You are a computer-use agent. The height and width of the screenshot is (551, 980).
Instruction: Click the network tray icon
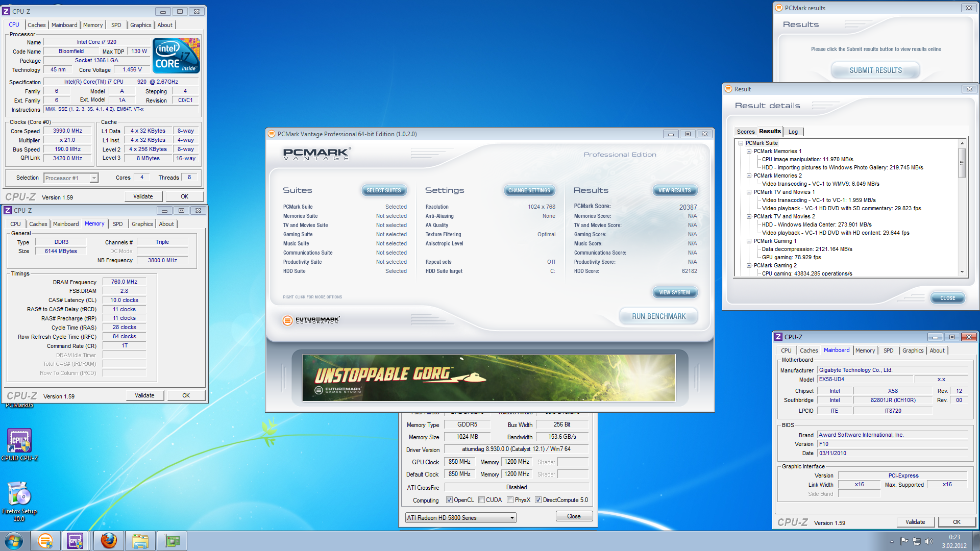pyautogui.click(x=917, y=541)
